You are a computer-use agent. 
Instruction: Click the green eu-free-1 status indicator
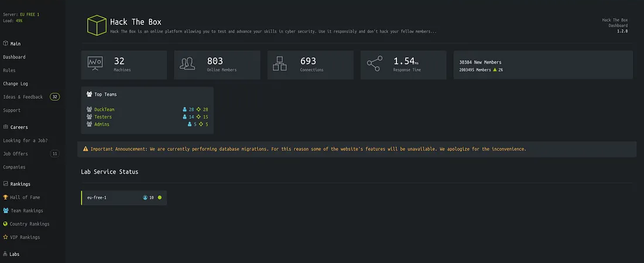[x=159, y=198]
